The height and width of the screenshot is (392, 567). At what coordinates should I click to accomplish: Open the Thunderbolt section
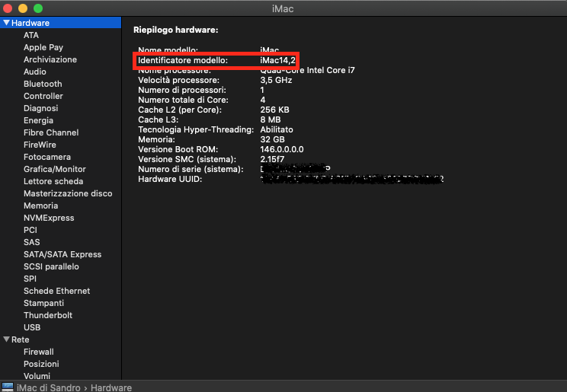coord(48,315)
